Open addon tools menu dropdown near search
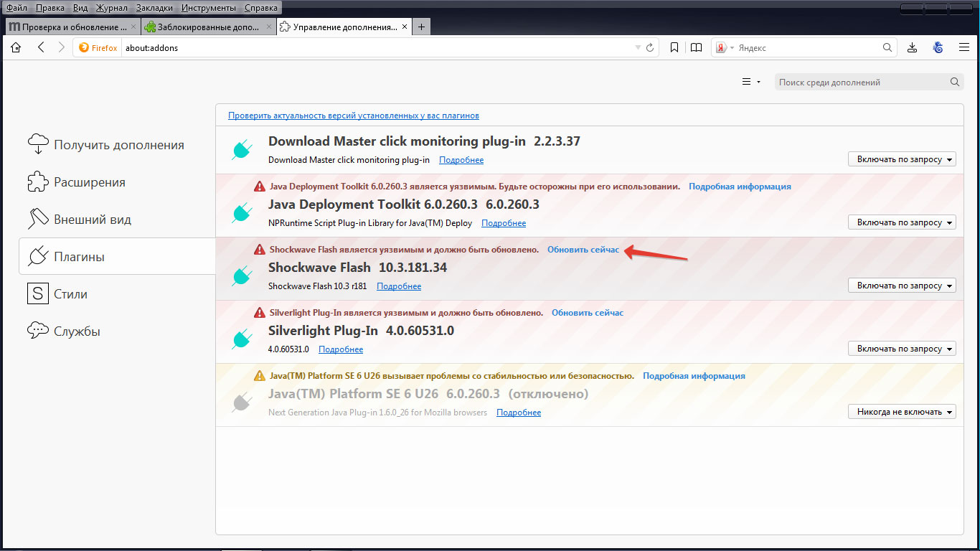Screen dimensions: 980x551 pyautogui.click(x=750, y=82)
